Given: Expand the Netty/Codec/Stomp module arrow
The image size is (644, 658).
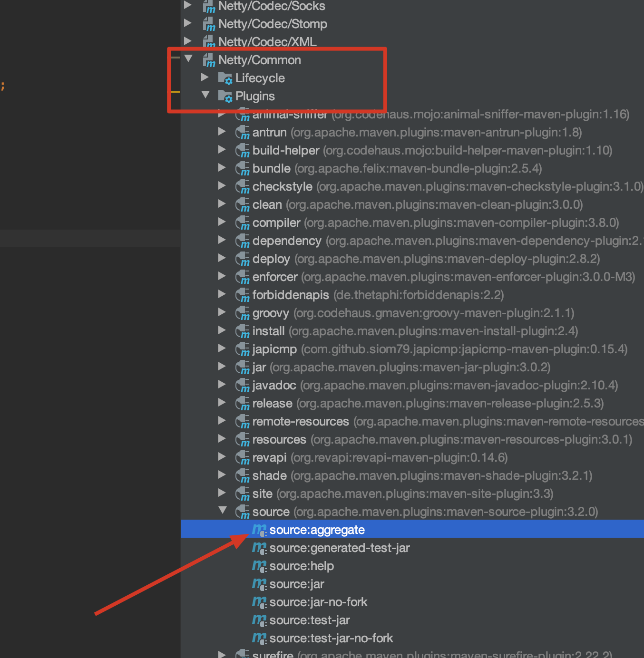Looking at the screenshot, I should tap(188, 23).
